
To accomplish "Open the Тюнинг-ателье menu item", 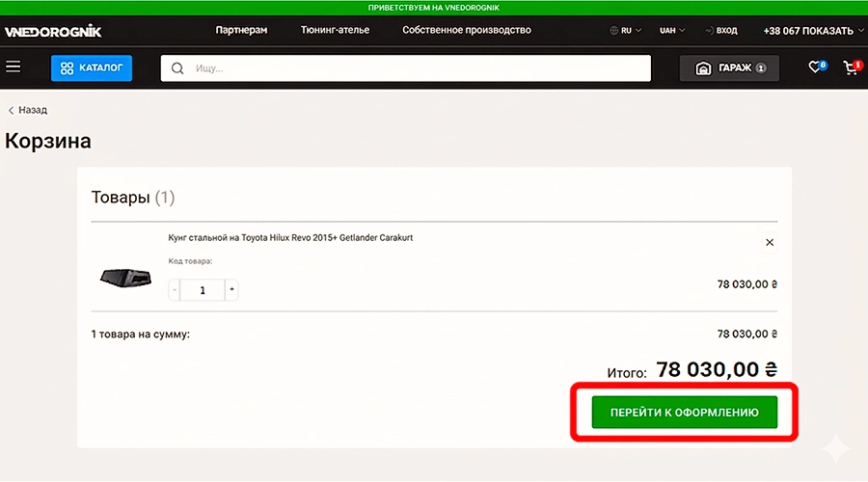I will pos(335,30).
